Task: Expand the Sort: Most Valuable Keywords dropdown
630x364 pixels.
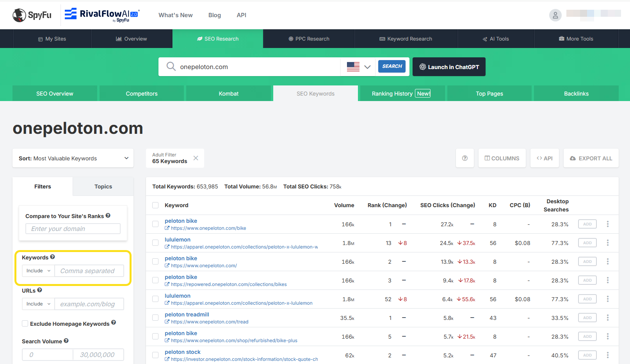Action: point(73,158)
